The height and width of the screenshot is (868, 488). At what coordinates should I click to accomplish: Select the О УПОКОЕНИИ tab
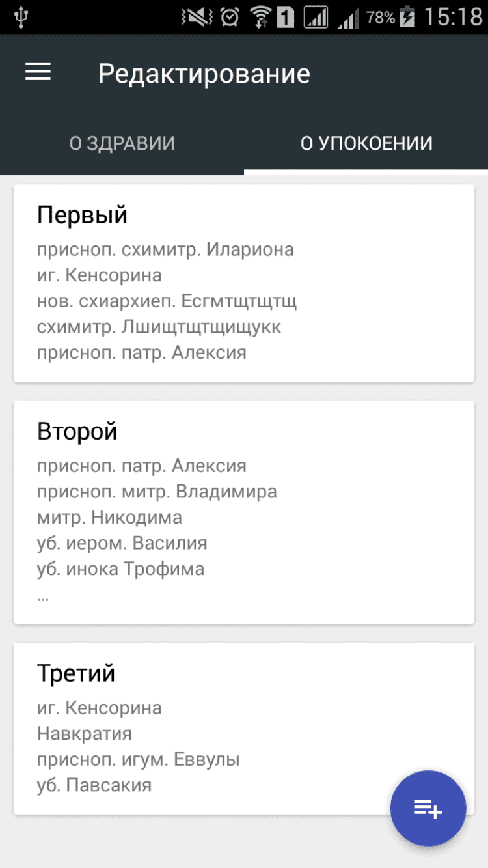pyautogui.click(x=366, y=143)
